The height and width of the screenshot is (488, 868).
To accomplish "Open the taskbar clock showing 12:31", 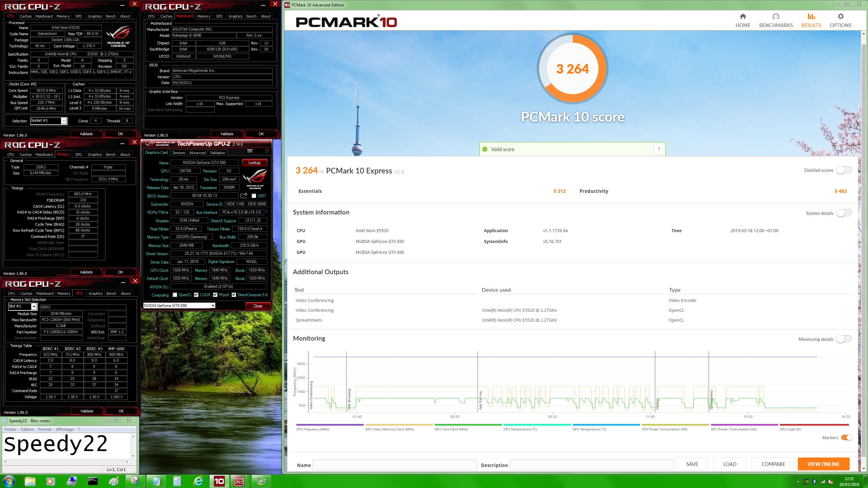I will (849, 482).
